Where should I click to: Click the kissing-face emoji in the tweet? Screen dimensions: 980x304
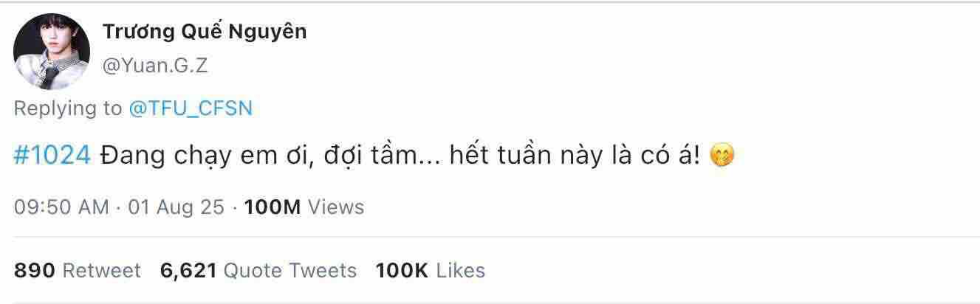721,156
